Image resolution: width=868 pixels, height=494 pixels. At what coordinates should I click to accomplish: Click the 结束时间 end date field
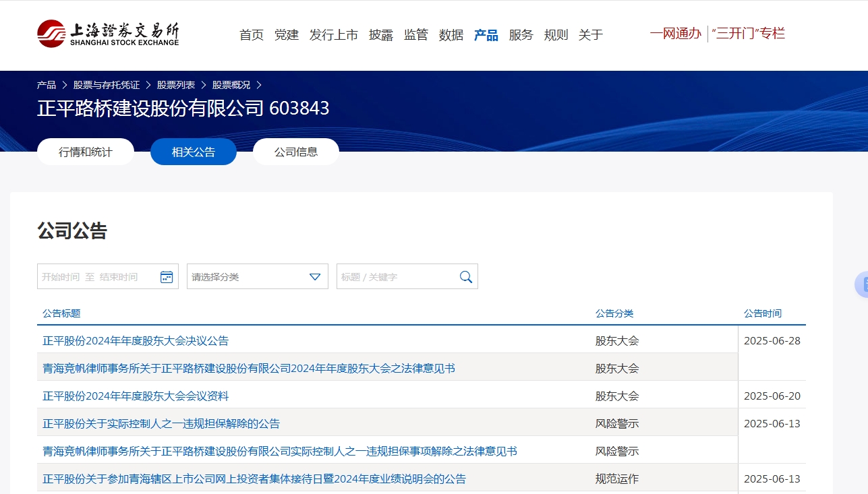119,277
